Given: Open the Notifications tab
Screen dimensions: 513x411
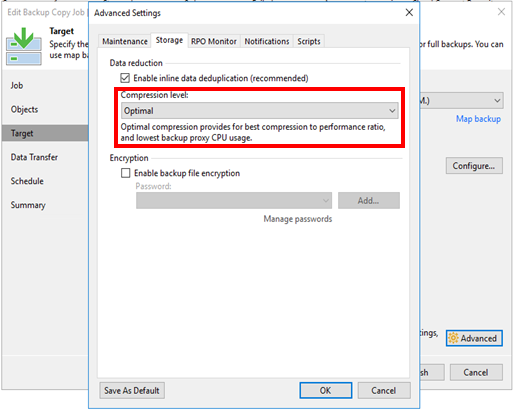Looking at the screenshot, I should click(x=267, y=41).
